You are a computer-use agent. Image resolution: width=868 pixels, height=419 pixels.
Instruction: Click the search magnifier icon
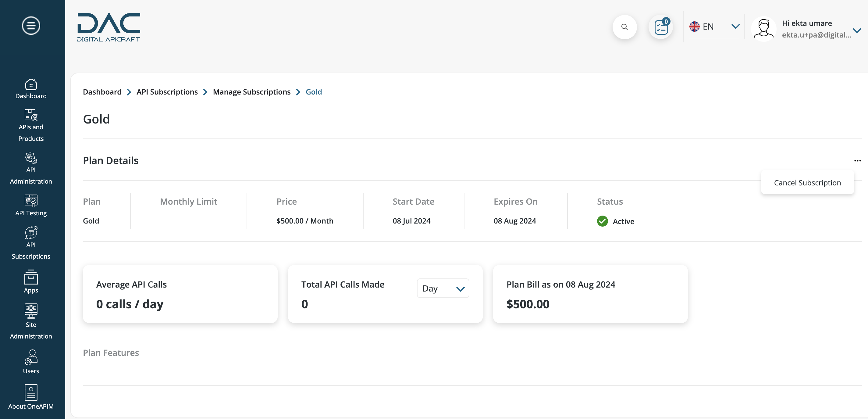click(624, 27)
